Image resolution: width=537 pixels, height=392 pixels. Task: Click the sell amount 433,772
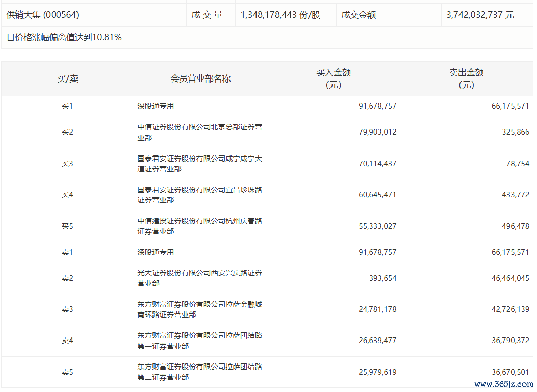516,195
